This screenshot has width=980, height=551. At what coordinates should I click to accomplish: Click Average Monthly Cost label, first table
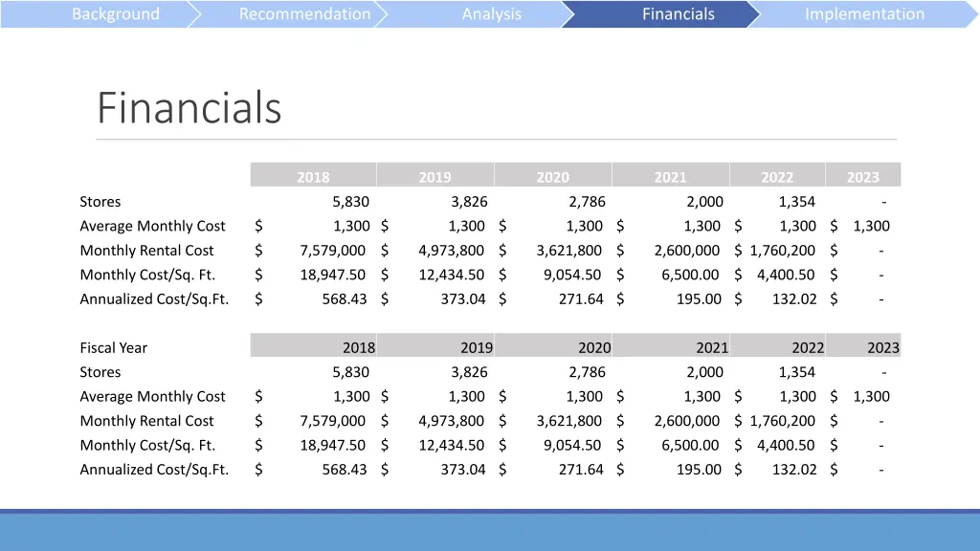(152, 226)
